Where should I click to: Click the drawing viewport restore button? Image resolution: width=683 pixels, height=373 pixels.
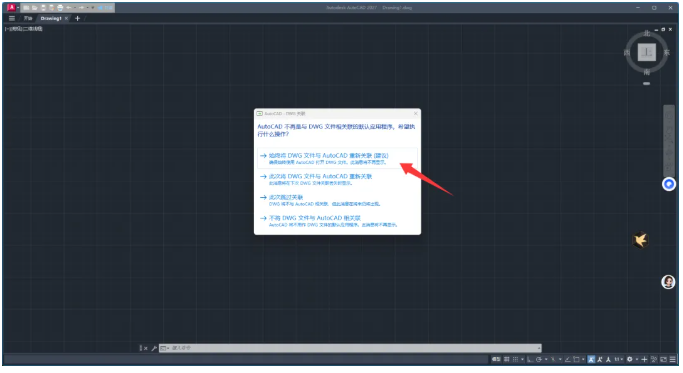pos(663,29)
